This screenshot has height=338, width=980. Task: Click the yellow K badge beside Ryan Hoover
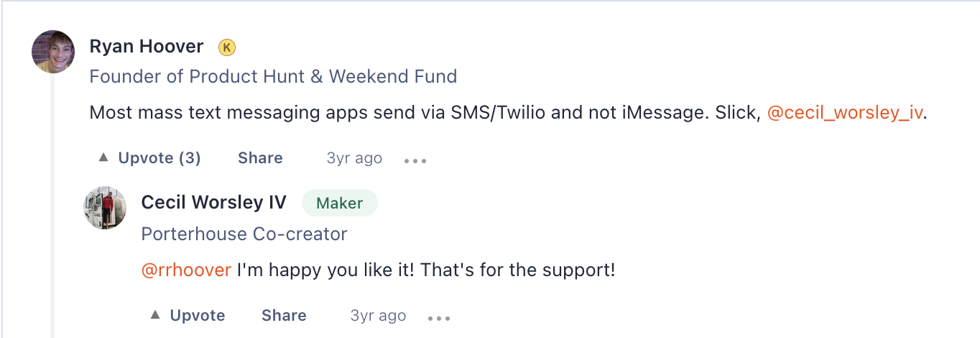227,47
